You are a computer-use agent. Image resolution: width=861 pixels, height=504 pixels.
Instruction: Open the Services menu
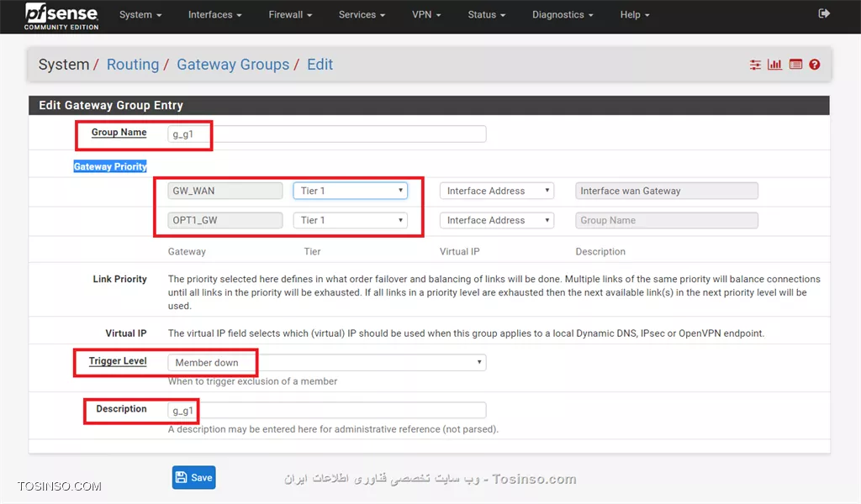pyautogui.click(x=362, y=15)
